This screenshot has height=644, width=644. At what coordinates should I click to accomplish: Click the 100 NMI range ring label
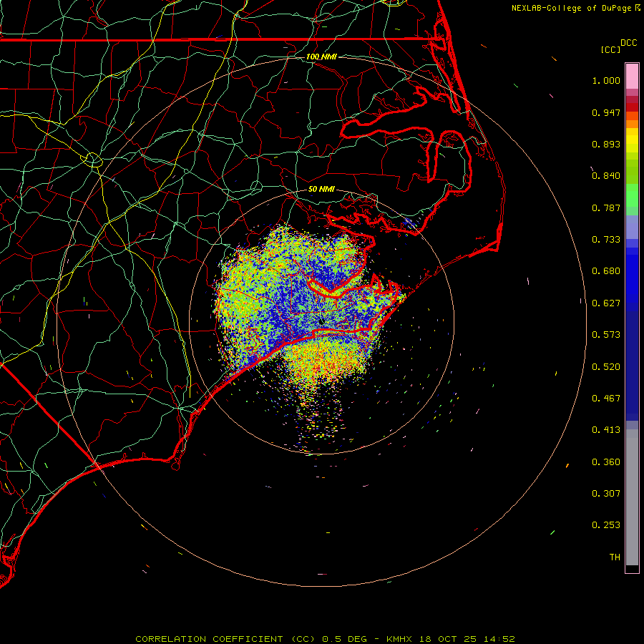click(x=321, y=57)
